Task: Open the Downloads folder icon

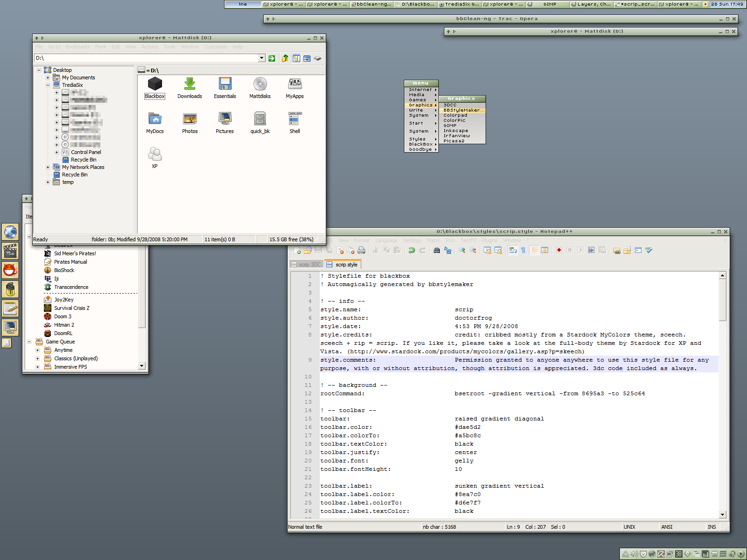Action: [190, 88]
